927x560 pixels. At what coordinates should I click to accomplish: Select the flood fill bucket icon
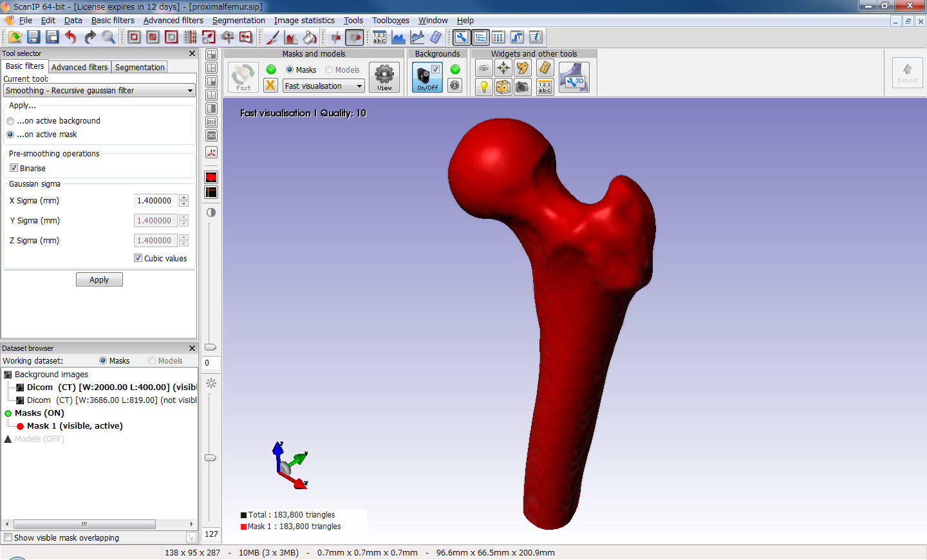tap(310, 37)
